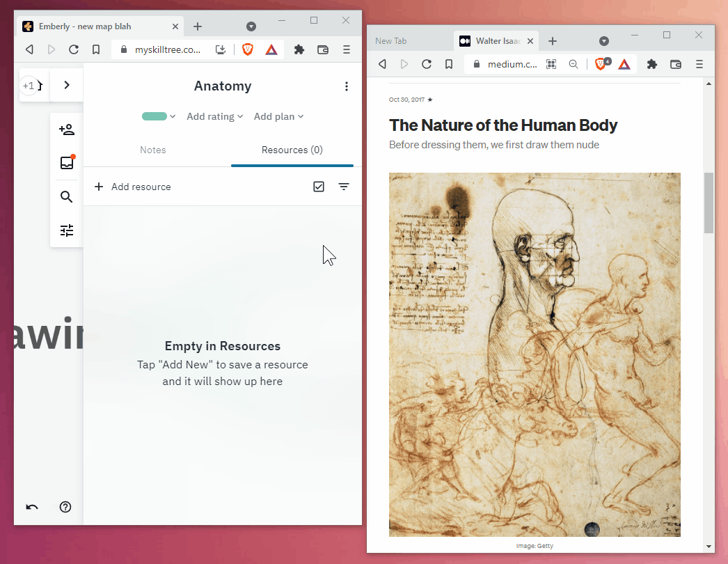This screenshot has width=728, height=564.
Task: Open the Add rating dropdown
Action: pyautogui.click(x=214, y=116)
